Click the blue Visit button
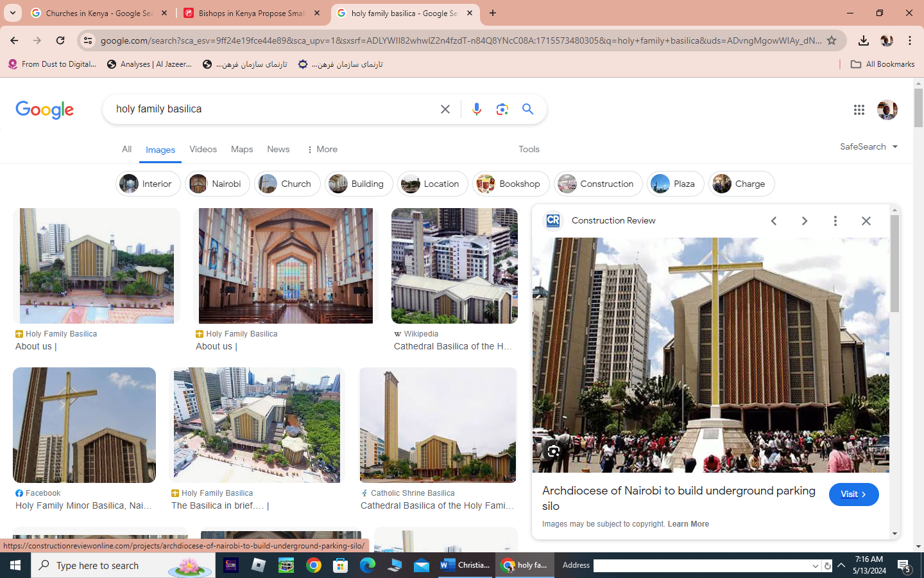The height and width of the screenshot is (578, 924). 853,494
